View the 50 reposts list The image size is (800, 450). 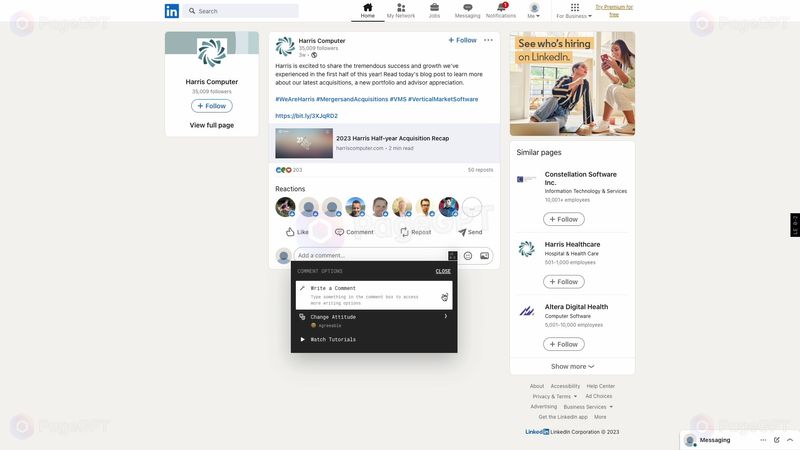click(480, 170)
